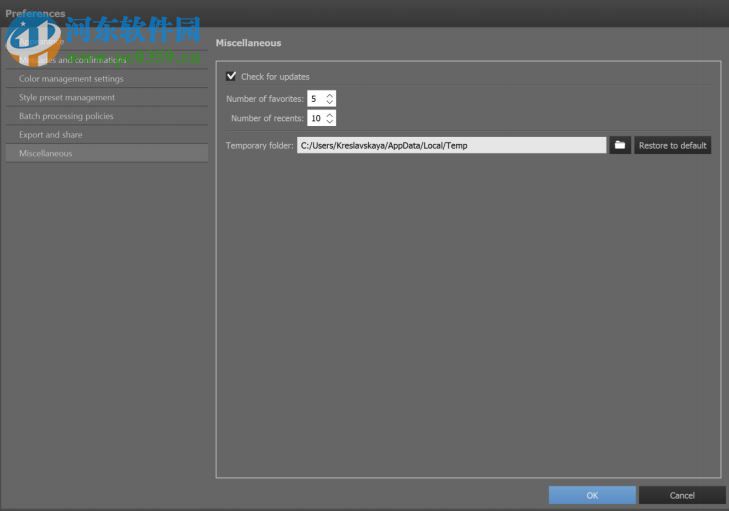Browse for temporary folder via folder icon

click(620, 145)
